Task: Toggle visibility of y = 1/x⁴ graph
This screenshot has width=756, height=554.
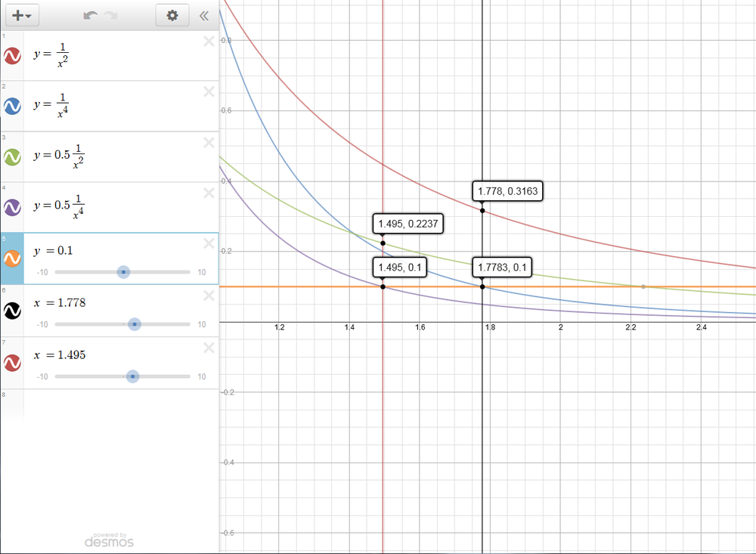Action: [x=12, y=106]
